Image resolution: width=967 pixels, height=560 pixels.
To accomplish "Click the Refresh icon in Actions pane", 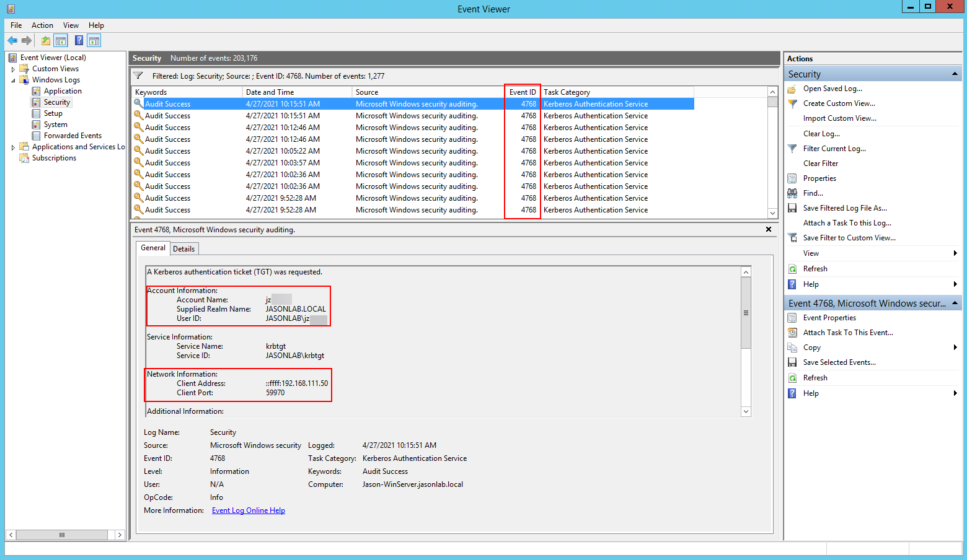I will [x=792, y=268].
